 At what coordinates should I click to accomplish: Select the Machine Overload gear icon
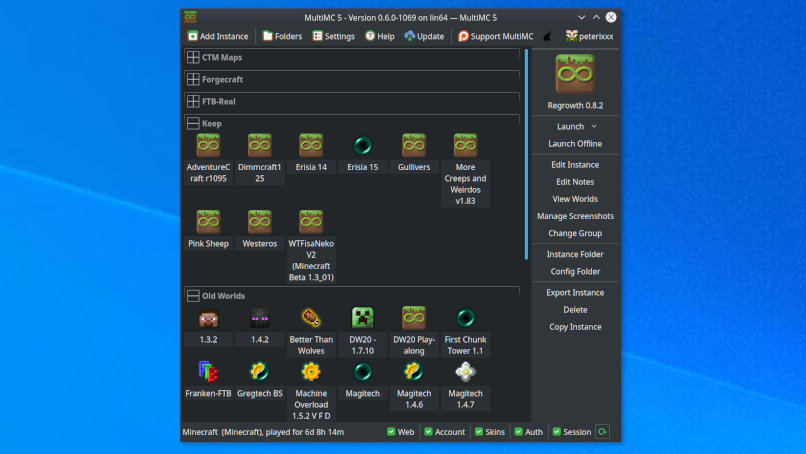tap(311, 372)
